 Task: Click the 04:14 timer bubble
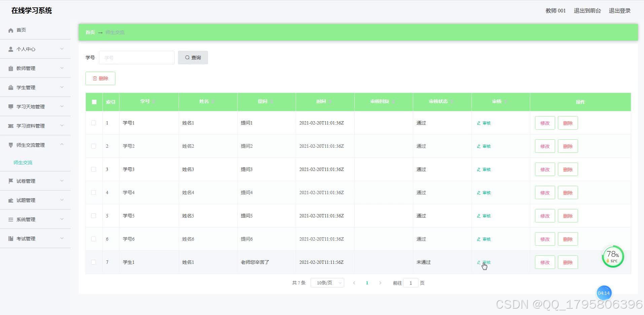[604, 293]
